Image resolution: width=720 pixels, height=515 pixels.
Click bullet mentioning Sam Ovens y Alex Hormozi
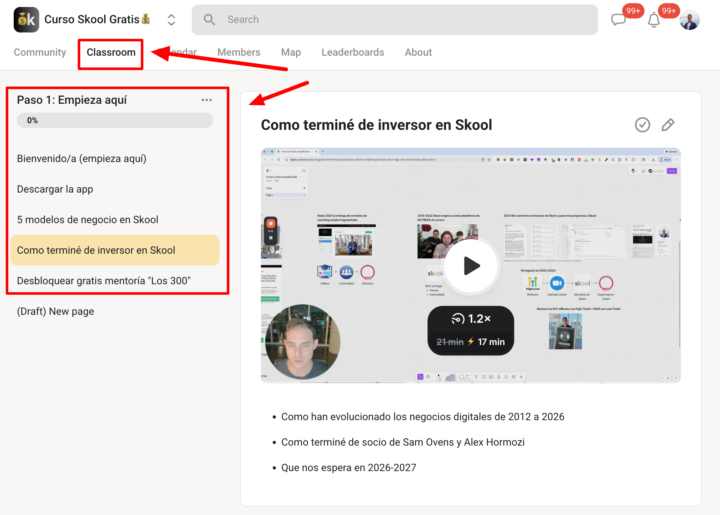tap(403, 442)
